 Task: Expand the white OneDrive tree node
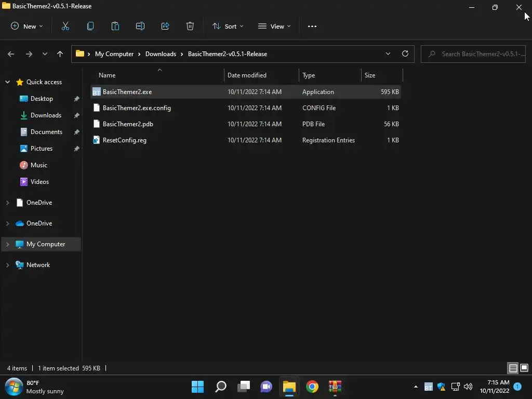pyautogui.click(x=7, y=203)
